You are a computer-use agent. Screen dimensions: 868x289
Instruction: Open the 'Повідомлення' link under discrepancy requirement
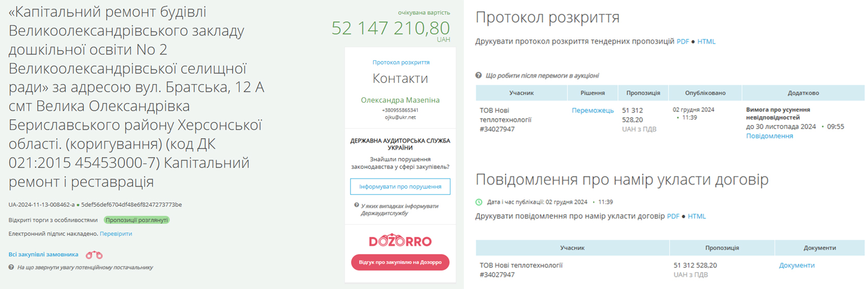pos(769,136)
